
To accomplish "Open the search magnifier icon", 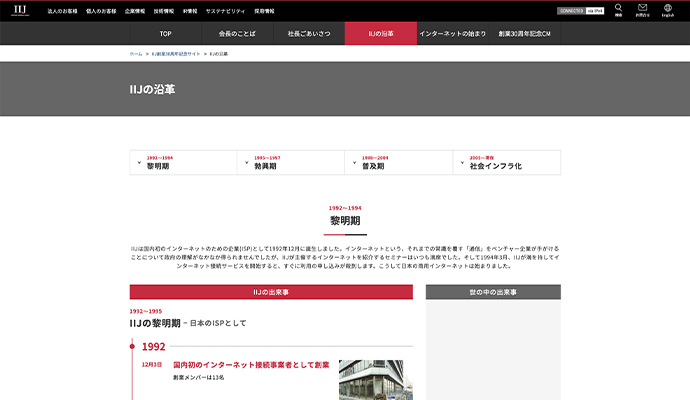I will click(619, 10).
